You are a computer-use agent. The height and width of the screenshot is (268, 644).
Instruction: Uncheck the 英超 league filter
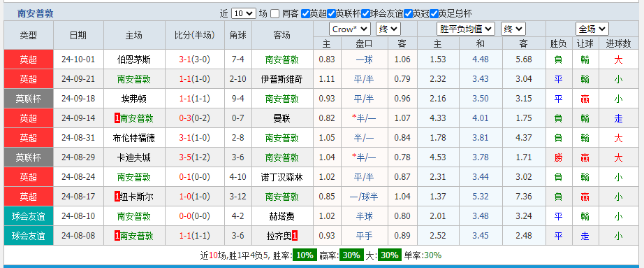coord(305,13)
